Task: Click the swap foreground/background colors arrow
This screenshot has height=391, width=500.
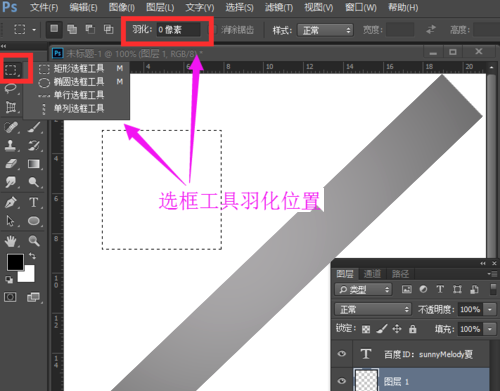Action: tap(32, 256)
